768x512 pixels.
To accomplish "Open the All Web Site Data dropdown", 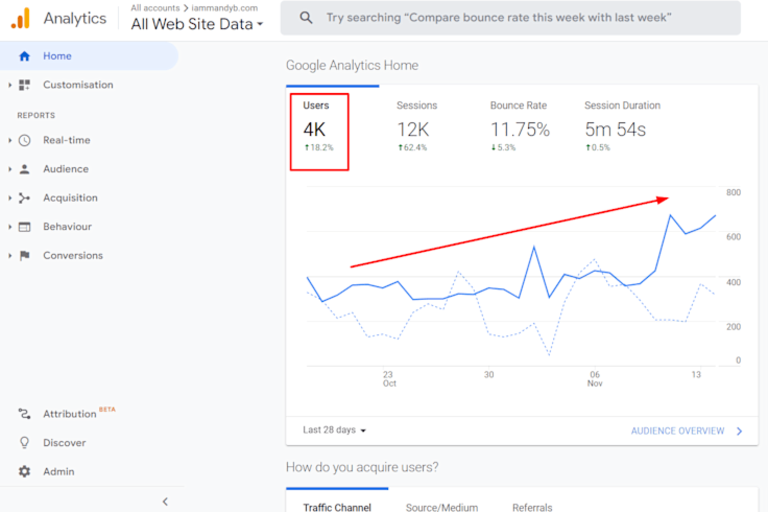I will 197,24.
